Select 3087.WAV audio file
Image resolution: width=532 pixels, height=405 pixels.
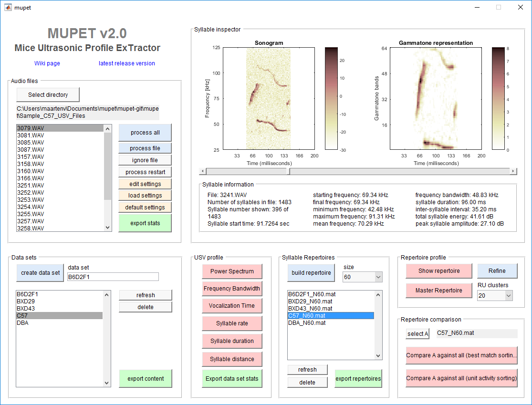coord(60,150)
